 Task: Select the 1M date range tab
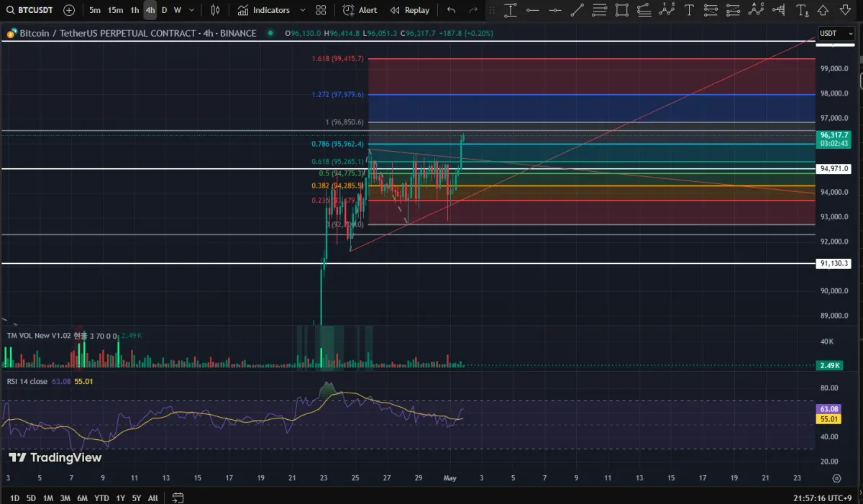tap(48, 498)
